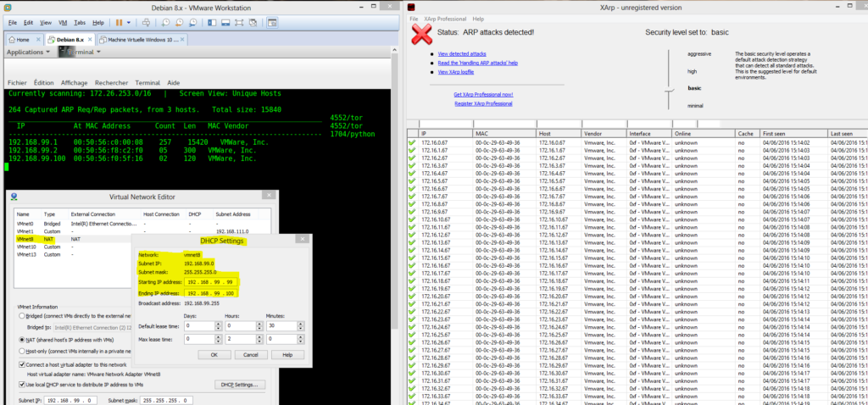Open the VM menu in VMware Workstation
Viewport: 868px width, 405px height.
(x=63, y=23)
